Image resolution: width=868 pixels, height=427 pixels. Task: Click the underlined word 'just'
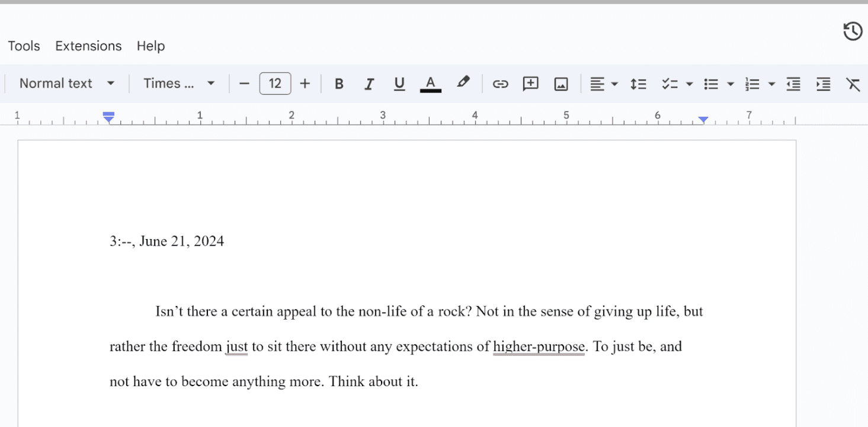(x=236, y=346)
